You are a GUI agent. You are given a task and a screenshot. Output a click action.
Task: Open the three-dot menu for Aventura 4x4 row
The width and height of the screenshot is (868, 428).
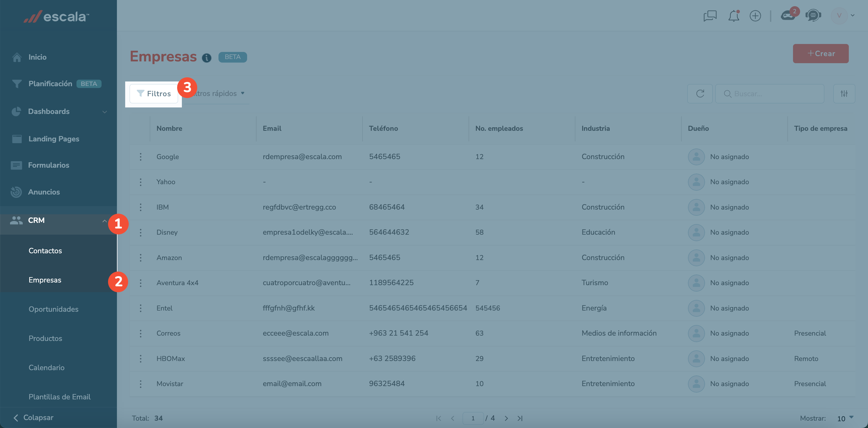[141, 283]
